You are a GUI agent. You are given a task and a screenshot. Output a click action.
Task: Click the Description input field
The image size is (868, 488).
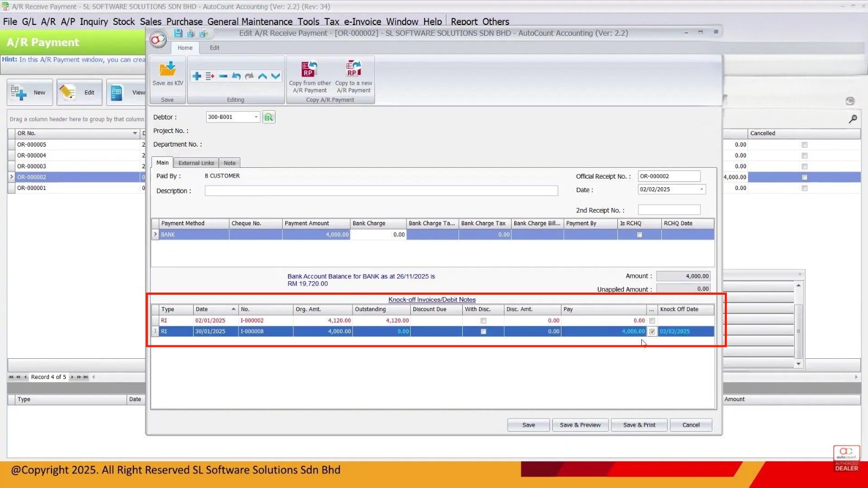[381, 191]
